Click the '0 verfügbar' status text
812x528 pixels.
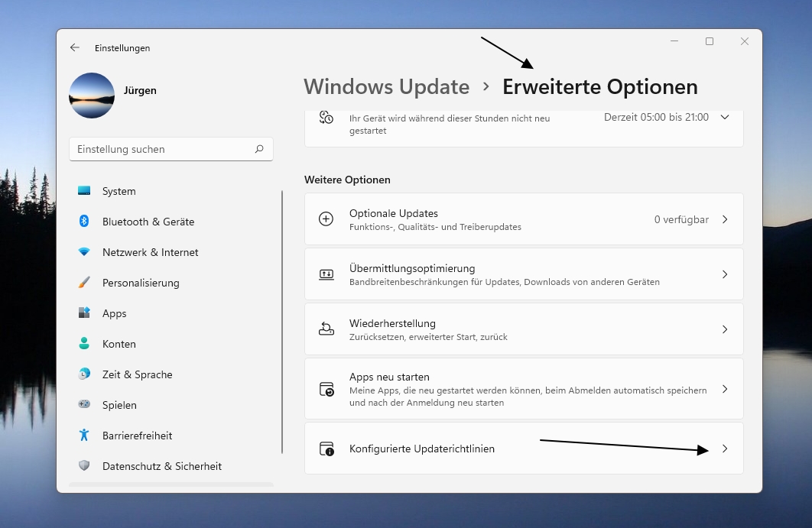[681, 219]
